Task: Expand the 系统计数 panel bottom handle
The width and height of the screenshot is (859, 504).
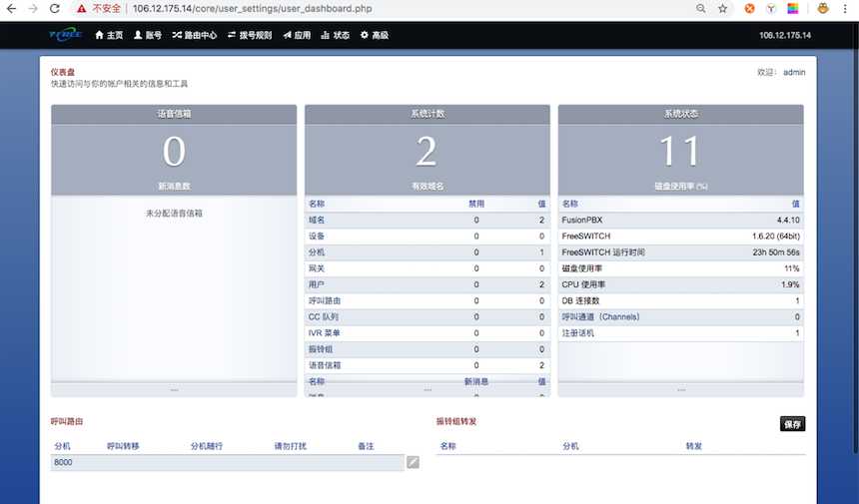Action: click(x=428, y=389)
